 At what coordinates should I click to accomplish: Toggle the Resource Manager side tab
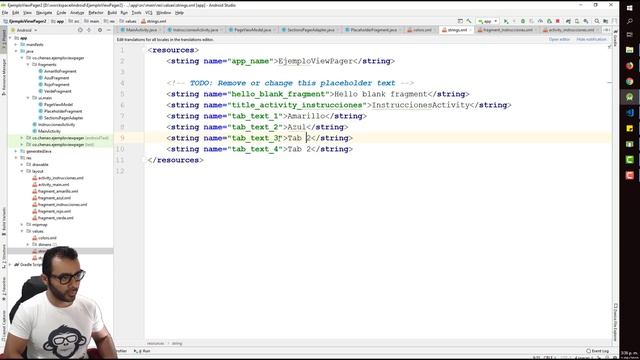(4, 76)
